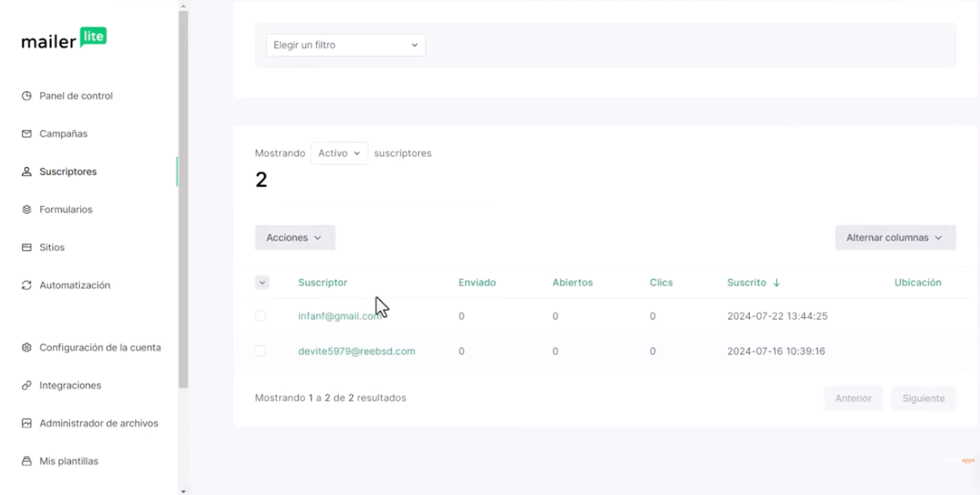Tick checkbox for infanf@gmail.com
Image resolution: width=980 pixels, height=495 pixels.
tap(260, 316)
